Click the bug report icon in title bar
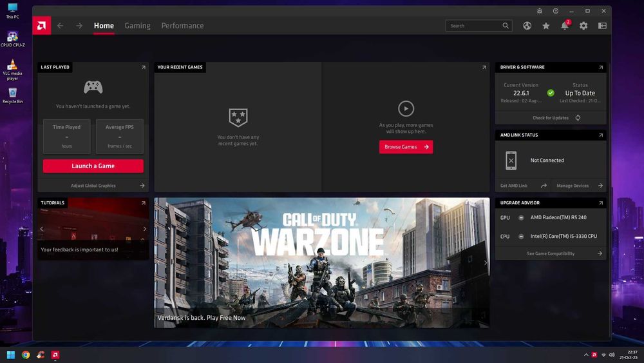Viewport: 644px width, 363px height. (x=540, y=11)
